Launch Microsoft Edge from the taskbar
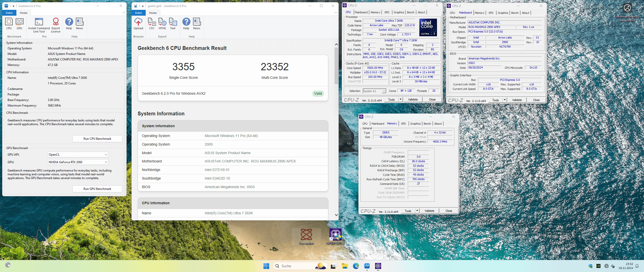Screen dimensions: 644x272 [x=356, y=266]
